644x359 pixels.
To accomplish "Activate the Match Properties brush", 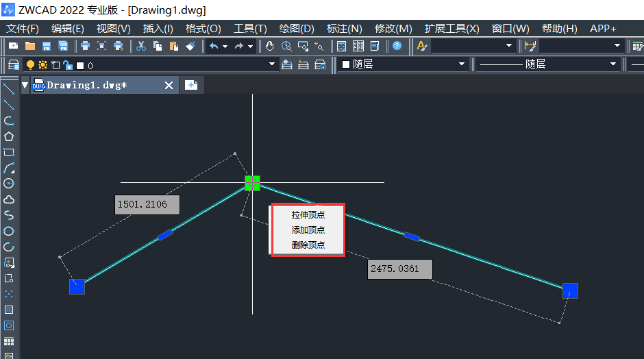I will pyautogui.click(x=190, y=46).
